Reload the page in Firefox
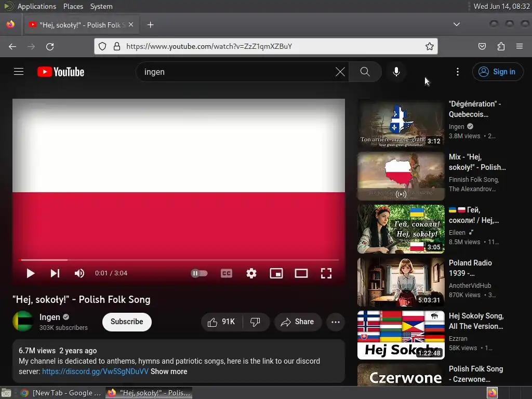Screen dimensions: 532x399 [x=50, y=46]
